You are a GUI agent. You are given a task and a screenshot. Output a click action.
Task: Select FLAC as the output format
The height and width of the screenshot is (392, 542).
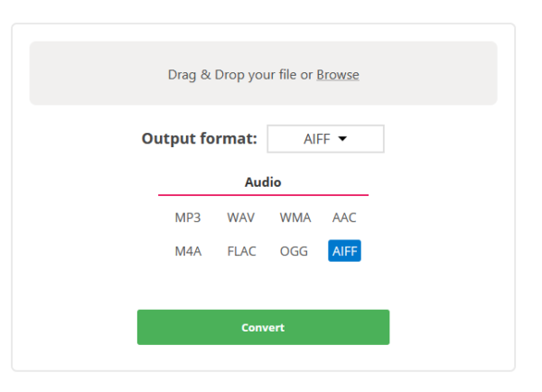[241, 251]
